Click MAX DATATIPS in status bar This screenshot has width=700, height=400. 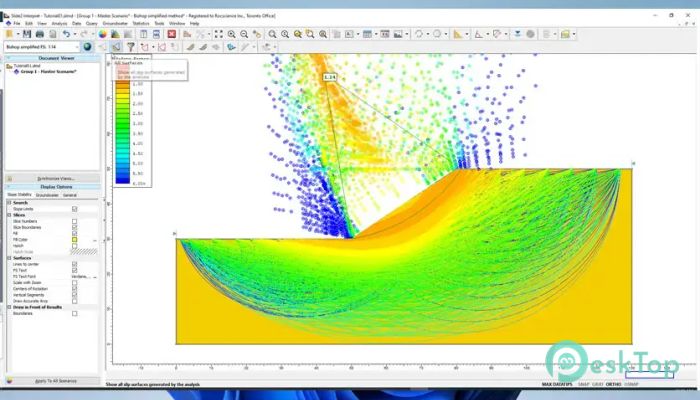(x=557, y=384)
